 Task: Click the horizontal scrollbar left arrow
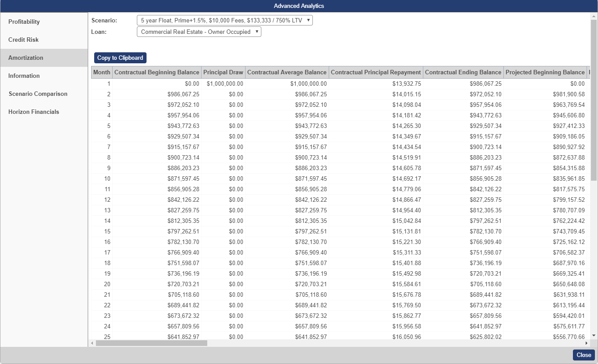point(92,343)
